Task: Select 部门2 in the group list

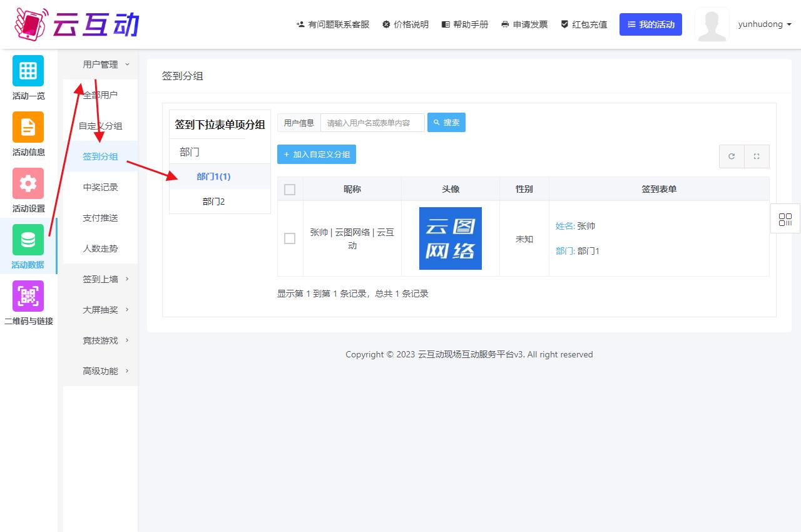Action: point(213,202)
